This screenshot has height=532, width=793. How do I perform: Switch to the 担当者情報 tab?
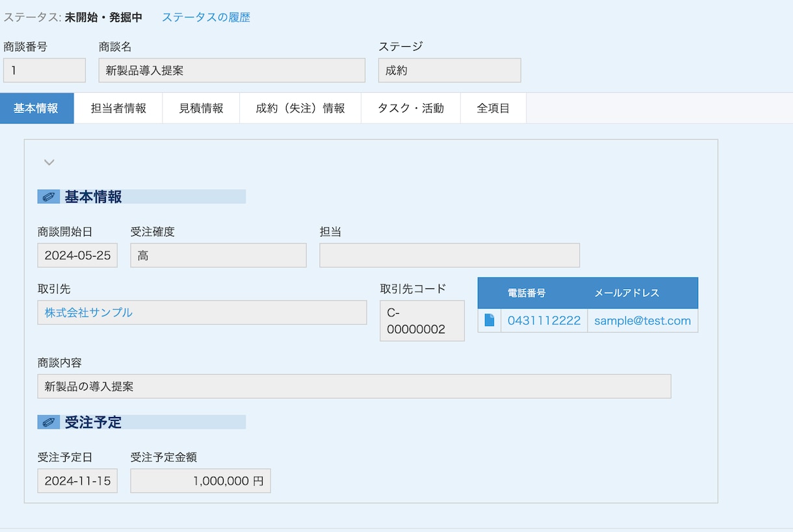click(x=118, y=108)
